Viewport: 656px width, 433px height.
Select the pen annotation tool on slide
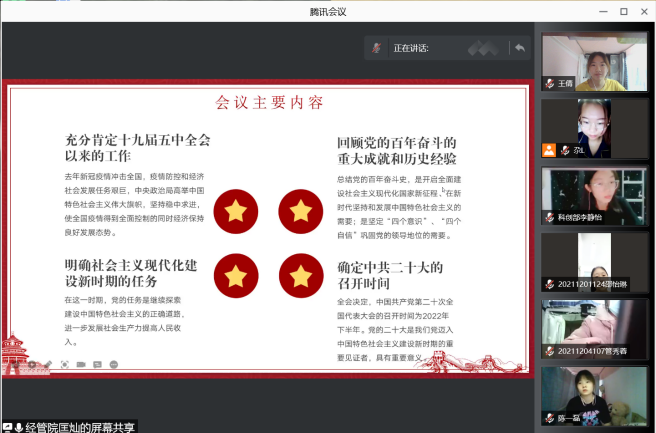[x=46, y=364]
